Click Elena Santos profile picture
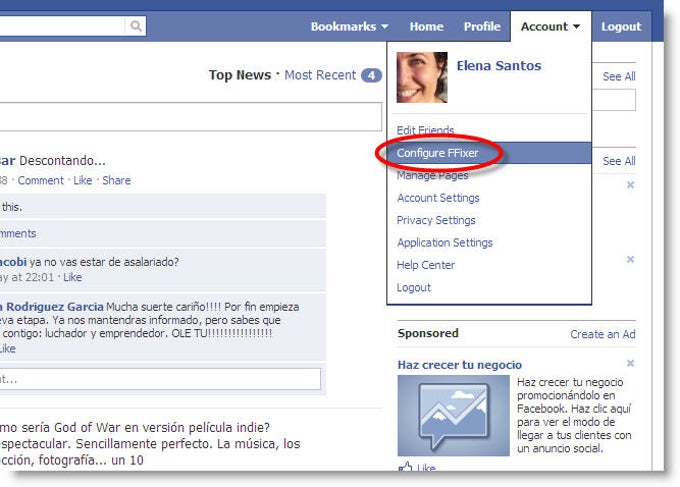The image size is (680, 487). [x=422, y=77]
